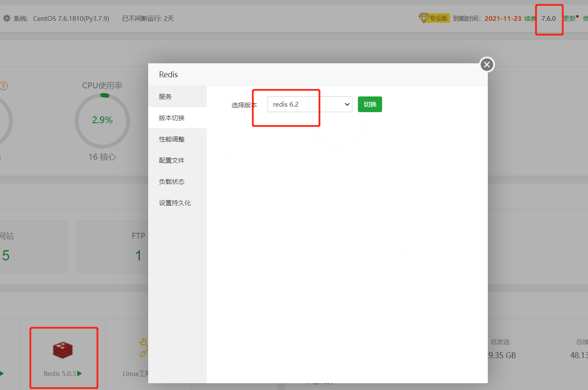Click the Redis 5.0.3 stack icon
Viewport: 588px width, 390px height.
coord(63,350)
